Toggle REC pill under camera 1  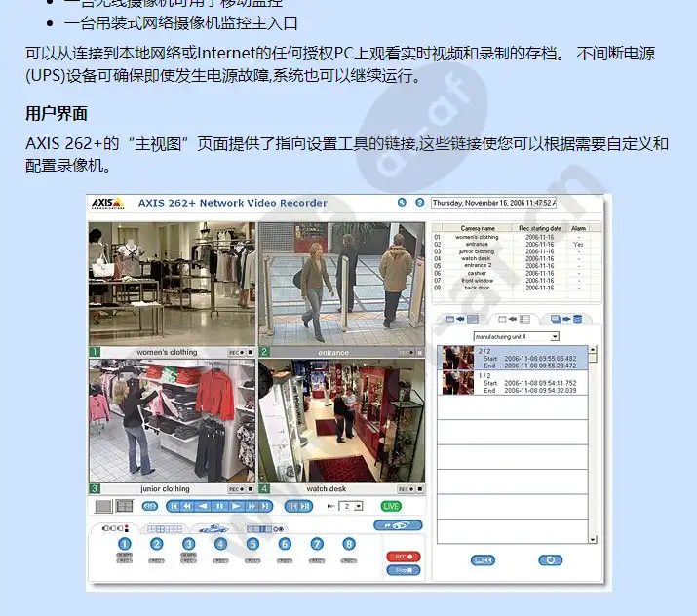pos(125,560)
